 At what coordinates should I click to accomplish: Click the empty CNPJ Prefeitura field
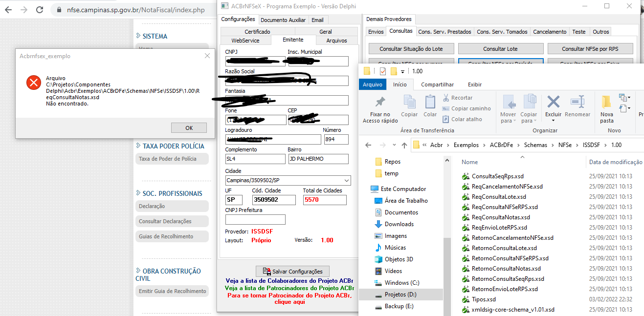255,219
